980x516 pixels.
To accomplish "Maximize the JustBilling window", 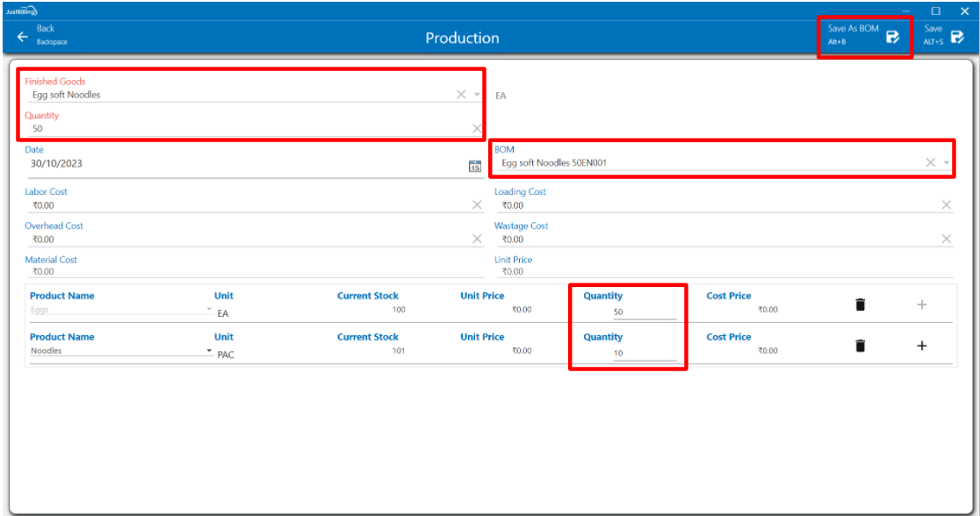I will pyautogui.click(x=936, y=11).
